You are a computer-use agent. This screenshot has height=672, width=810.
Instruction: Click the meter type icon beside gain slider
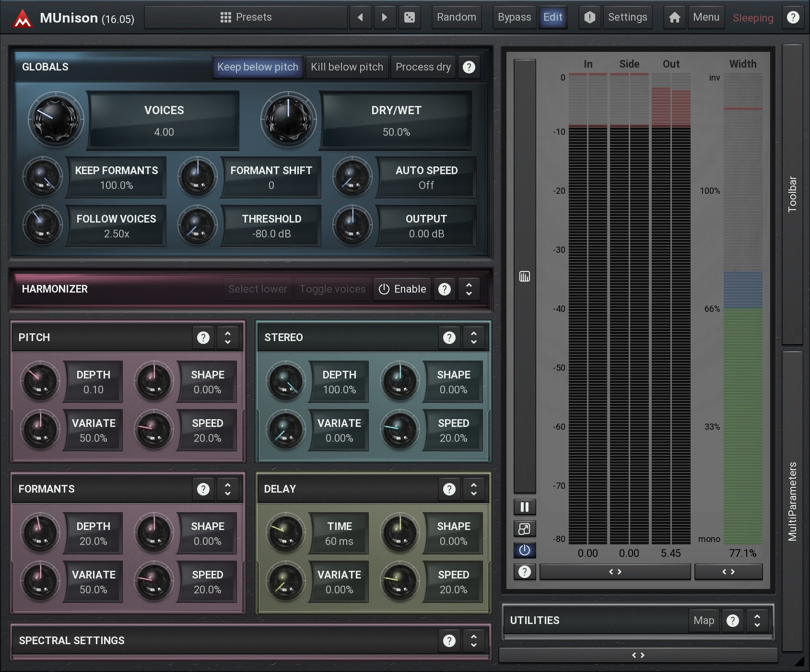tap(525, 276)
